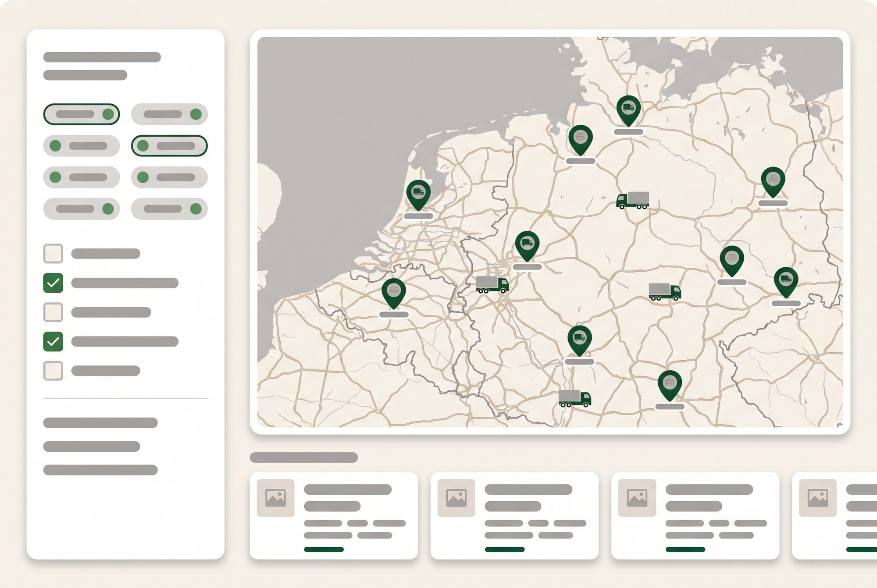
Task: Toggle the left pill in the fourth filter row
Action: tap(82, 209)
